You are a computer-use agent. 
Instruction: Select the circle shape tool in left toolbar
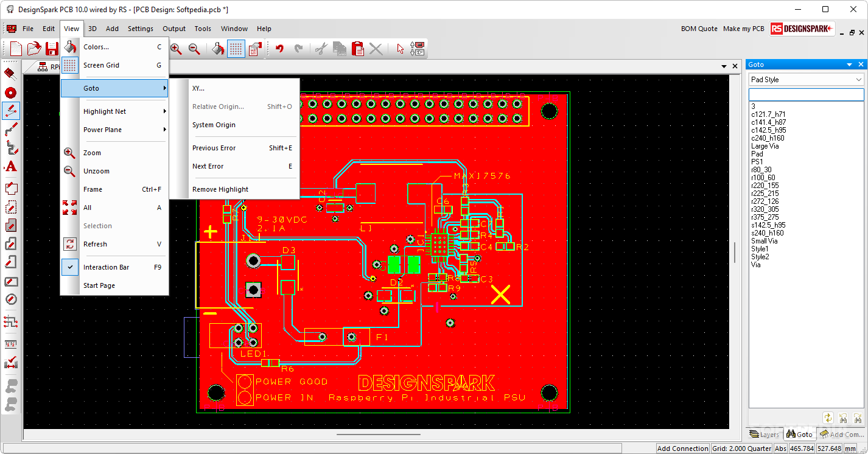point(10,299)
